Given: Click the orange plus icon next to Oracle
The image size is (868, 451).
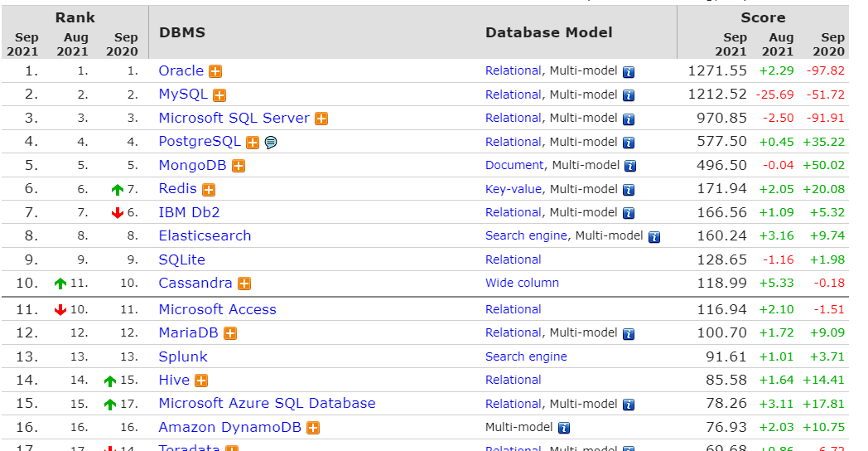Looking at the screenshot, I should 215,71.
